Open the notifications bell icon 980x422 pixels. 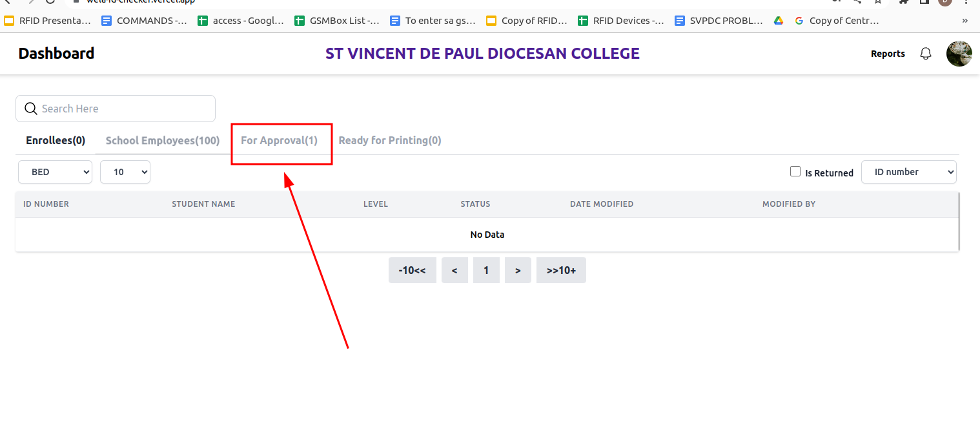click(x=926, y=54)
